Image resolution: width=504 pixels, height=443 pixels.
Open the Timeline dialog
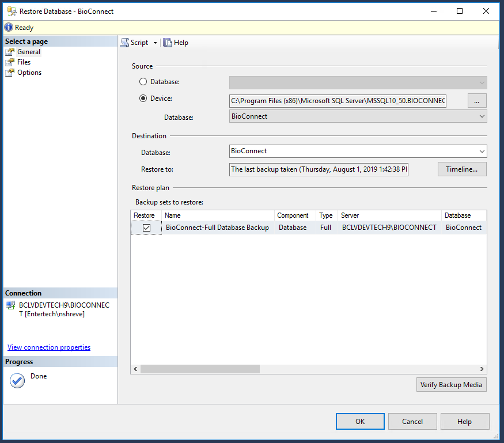pyautogui.click(x=461, y=169)
